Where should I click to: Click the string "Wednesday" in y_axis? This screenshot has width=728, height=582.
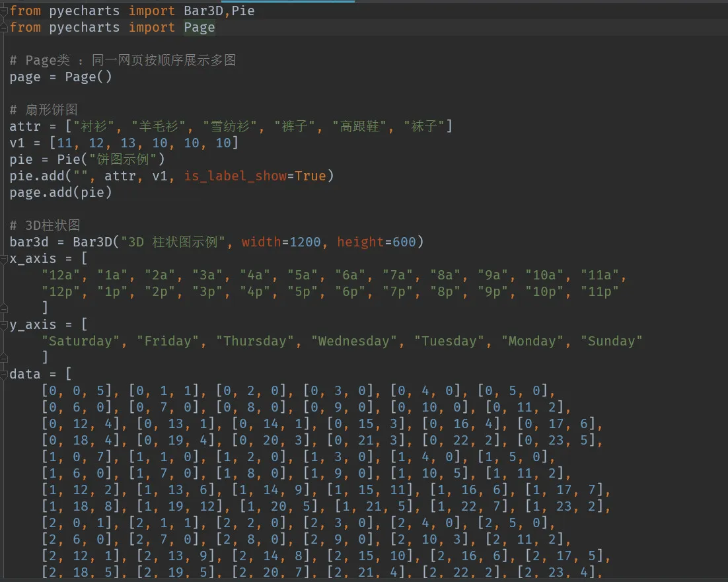coord(354,341)
